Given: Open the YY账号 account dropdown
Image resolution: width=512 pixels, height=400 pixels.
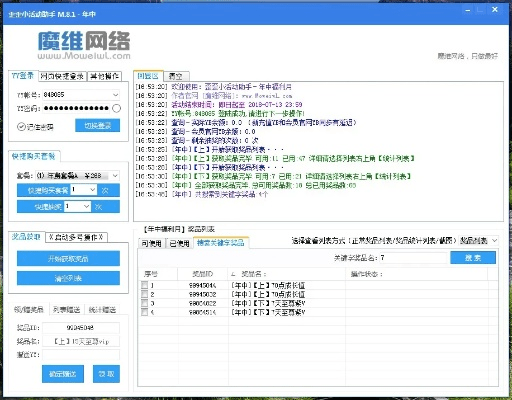Looking at the screenshot, I should (x=115, y=95).
